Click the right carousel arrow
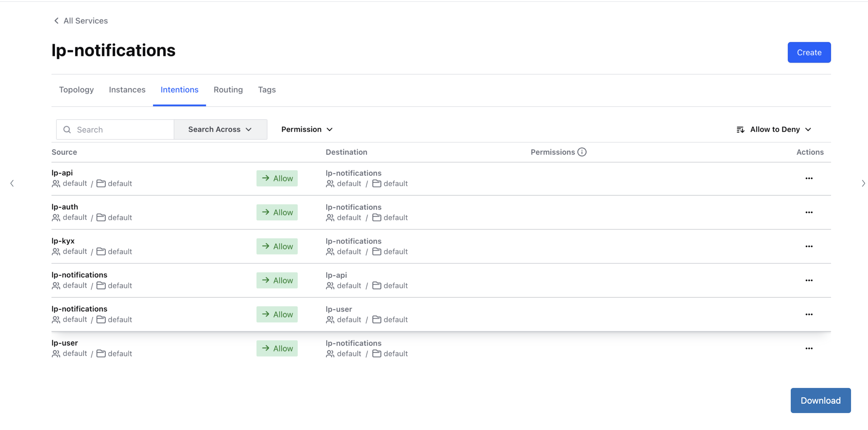This screenshot has width=868, height=430. (x=863, y=184)
